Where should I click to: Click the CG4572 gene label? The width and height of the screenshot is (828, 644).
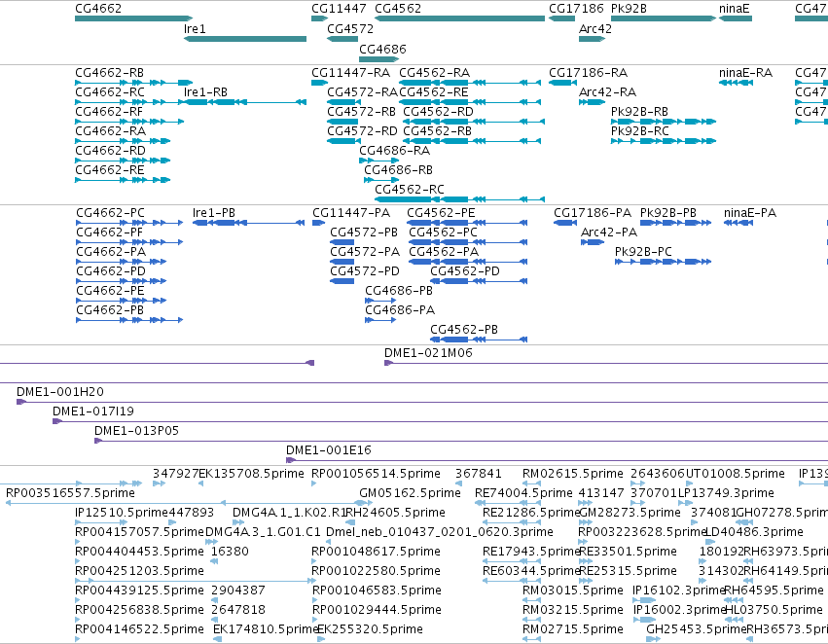coord(350,29)
